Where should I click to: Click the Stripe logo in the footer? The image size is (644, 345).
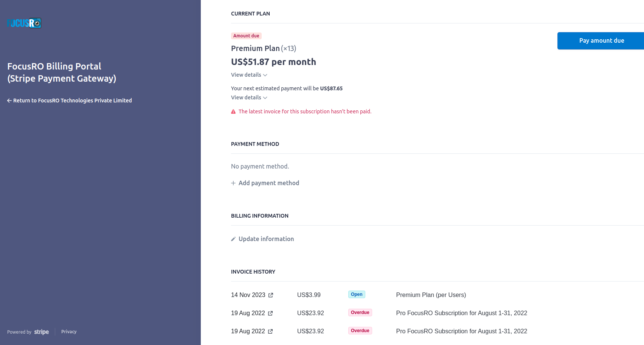pyautogui.click(x=42, y=332)
